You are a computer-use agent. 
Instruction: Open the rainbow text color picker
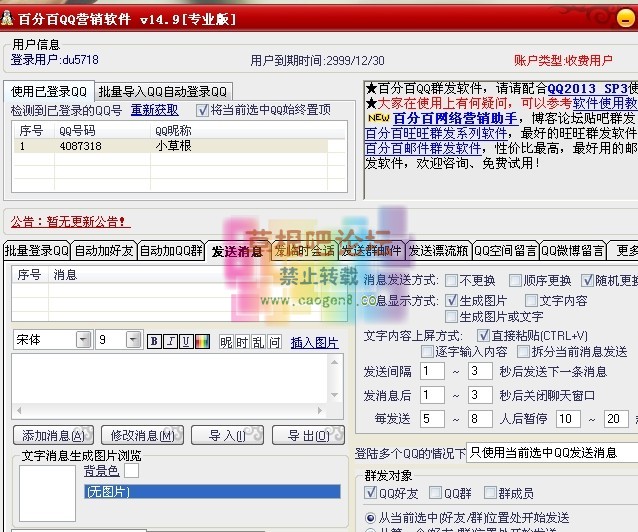[x=202, y=342]
